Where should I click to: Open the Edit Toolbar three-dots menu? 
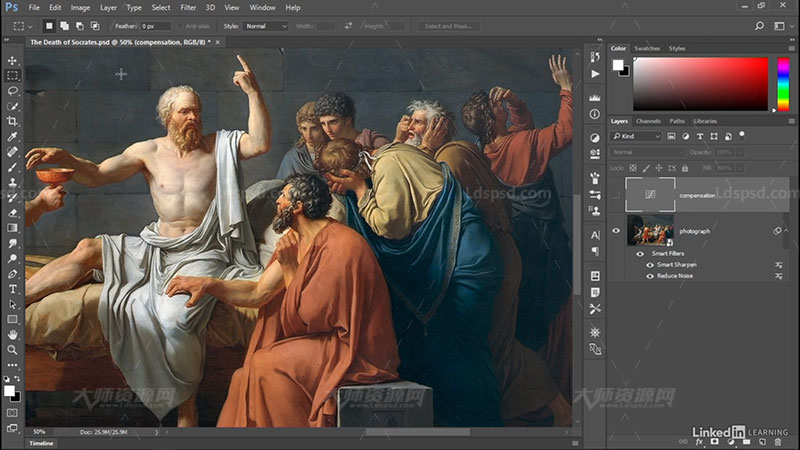pyautogui.click(x=12, y=365)
